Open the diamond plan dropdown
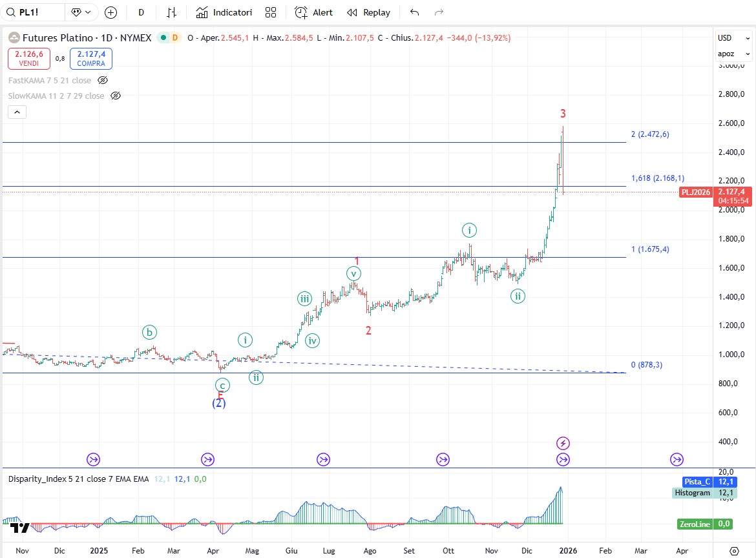The width and height of the screenshot is (756, 558). (x=81, y=12)
